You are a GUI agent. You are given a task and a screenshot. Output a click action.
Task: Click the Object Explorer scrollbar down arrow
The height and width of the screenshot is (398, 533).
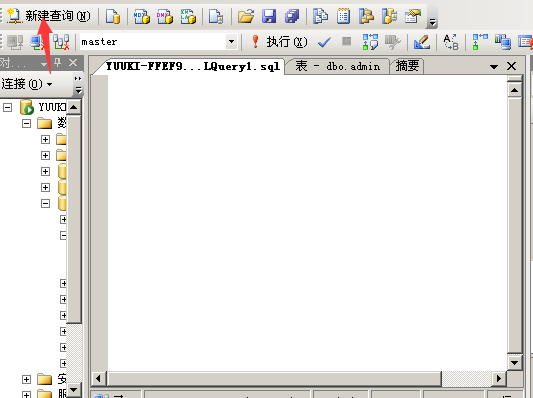coord(74,390)
